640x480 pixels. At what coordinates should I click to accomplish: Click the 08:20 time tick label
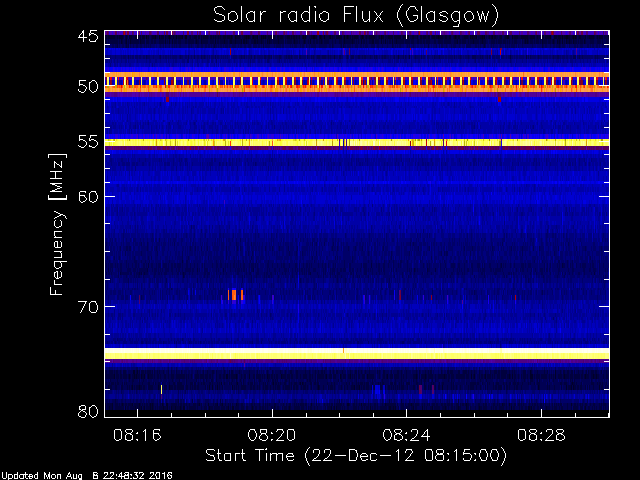coord(272,435)
